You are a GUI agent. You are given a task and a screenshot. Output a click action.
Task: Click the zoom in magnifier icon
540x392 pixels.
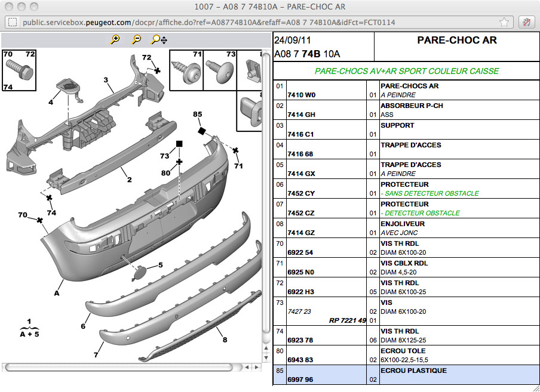coord(115,39)
